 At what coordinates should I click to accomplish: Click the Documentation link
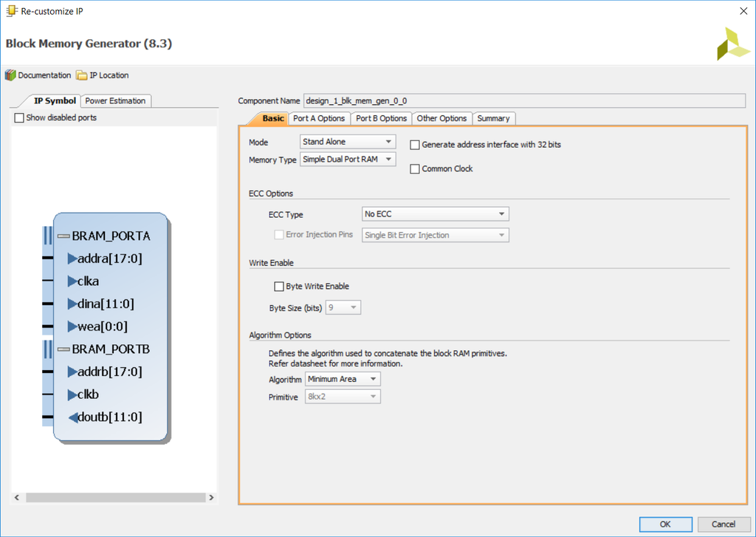[44, 75]
